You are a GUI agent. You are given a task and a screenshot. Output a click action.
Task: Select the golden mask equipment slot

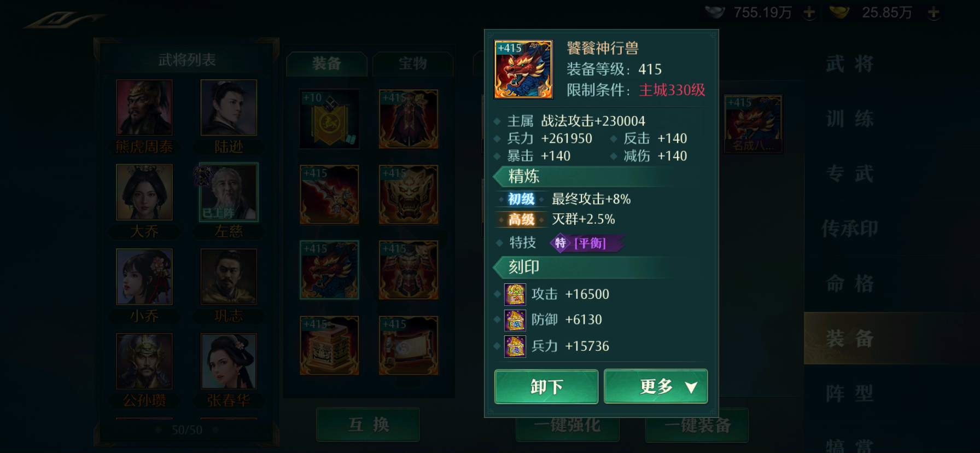[x=409, y=194]
